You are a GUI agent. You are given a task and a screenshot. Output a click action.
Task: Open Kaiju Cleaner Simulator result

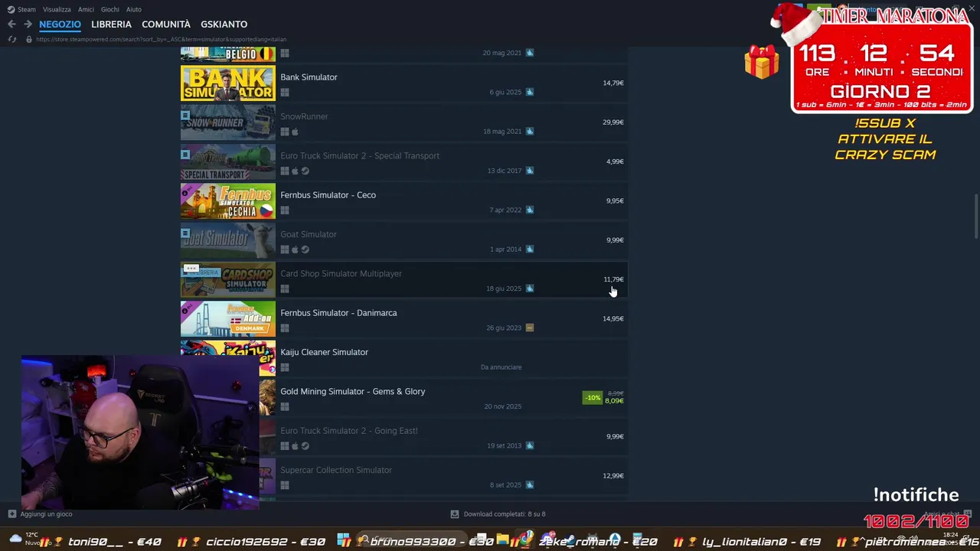tap(403, 358)
